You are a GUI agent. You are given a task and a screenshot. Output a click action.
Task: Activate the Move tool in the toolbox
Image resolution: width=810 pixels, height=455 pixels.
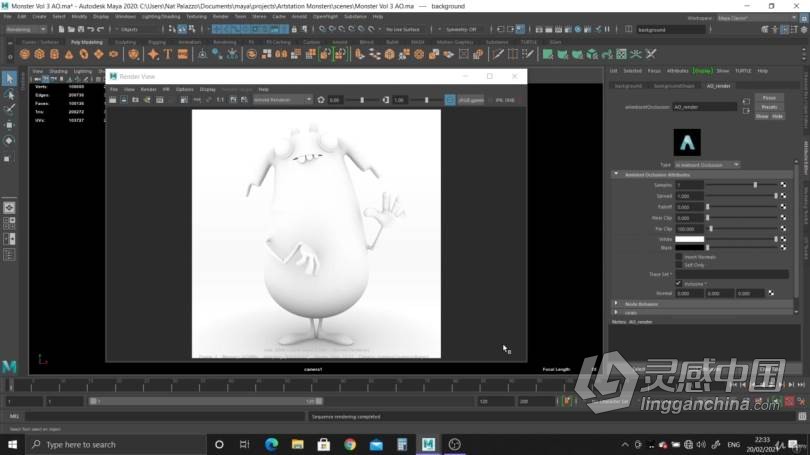9,125
